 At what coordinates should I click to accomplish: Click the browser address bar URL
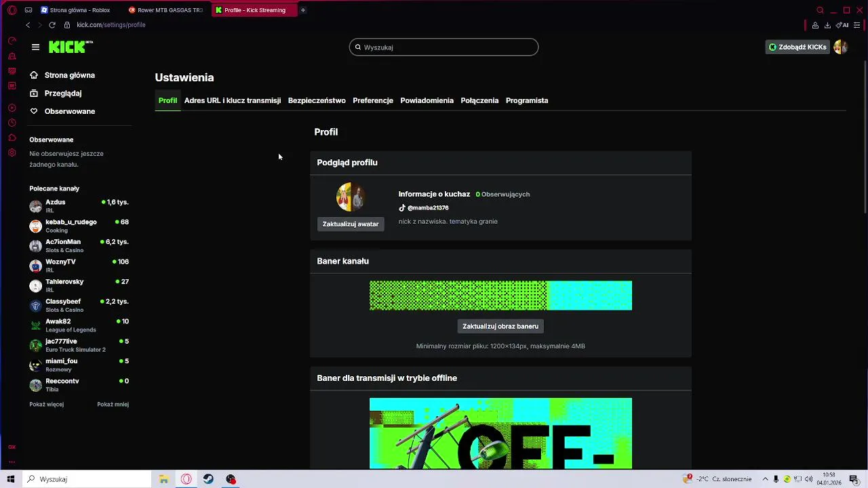111,25
